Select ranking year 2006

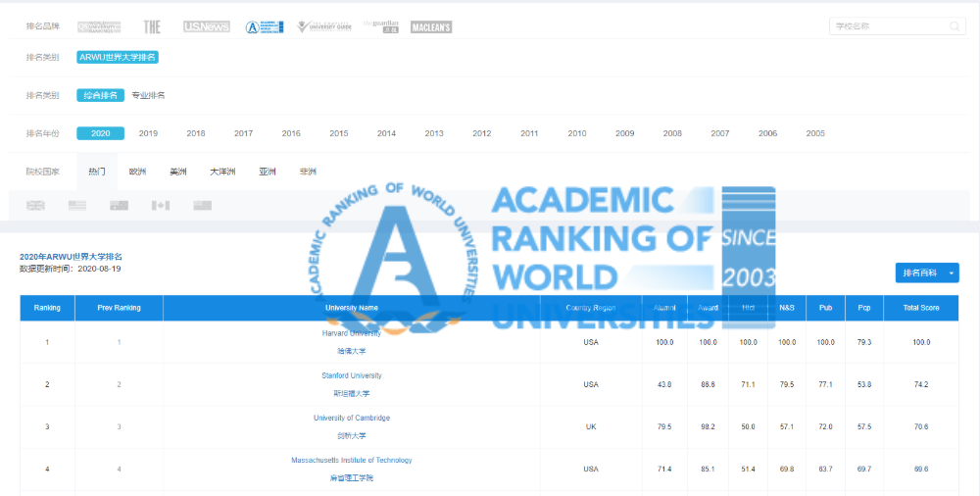click(x=767, y=133)
